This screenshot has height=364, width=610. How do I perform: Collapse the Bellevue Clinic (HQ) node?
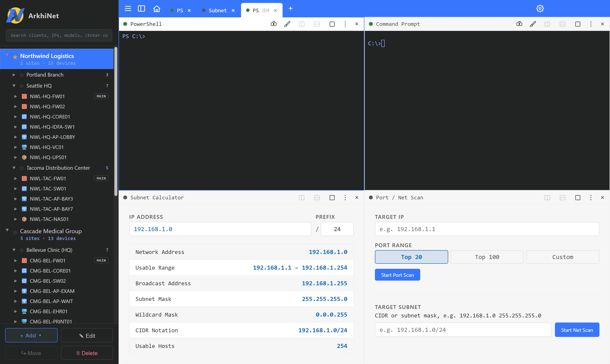click(14, 250)
